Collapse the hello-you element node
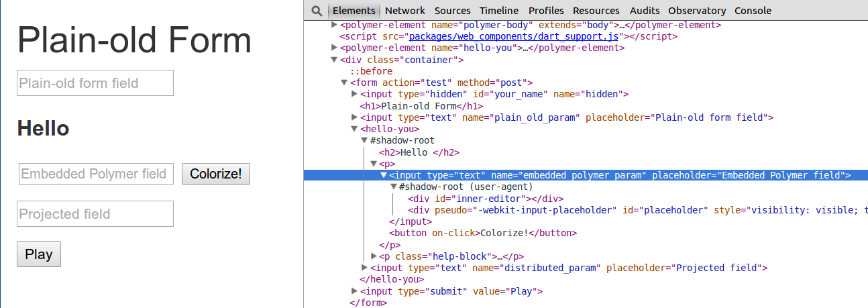Screen dimensions: 868x308 [x=355, y=129]
